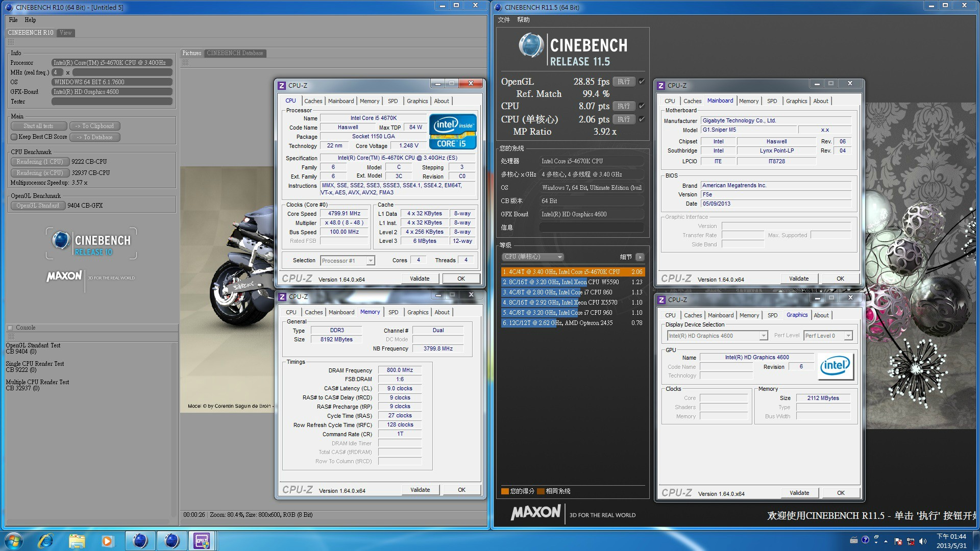Click CPU-Z Z icon in CPU tab window
This screenshot has height=551, width=980.
[x=282, y=85]
